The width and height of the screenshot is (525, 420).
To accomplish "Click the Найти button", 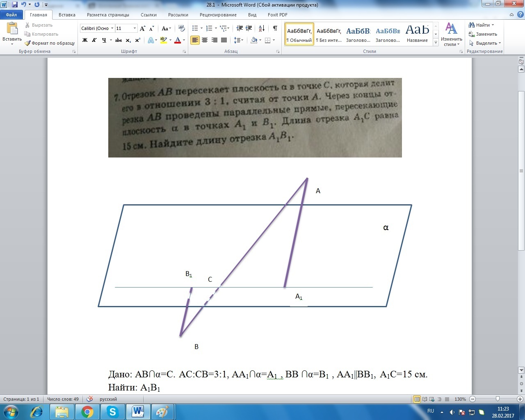I will [482, 25].
